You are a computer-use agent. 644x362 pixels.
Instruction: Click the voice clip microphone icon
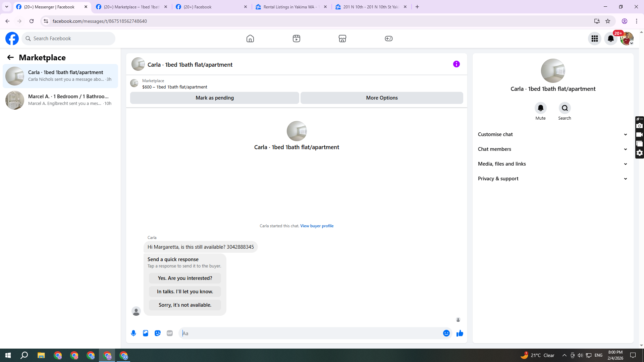(x=133, y=333)
